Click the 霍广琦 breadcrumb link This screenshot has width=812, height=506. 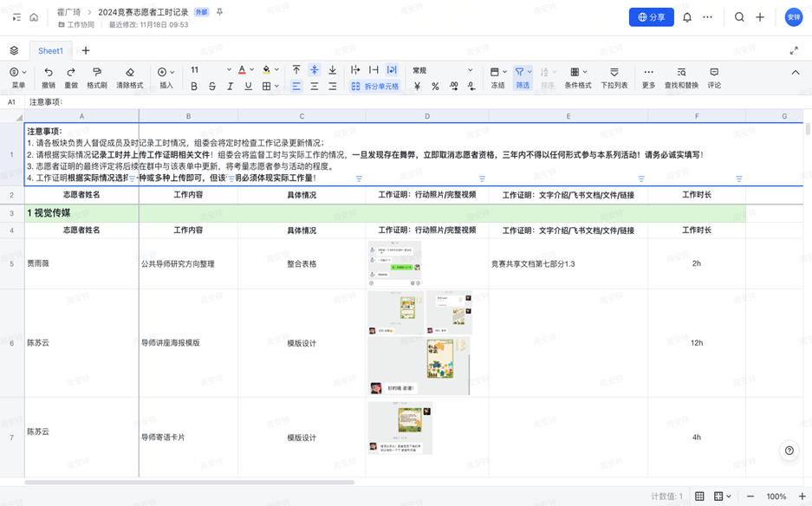pos(68,12)
